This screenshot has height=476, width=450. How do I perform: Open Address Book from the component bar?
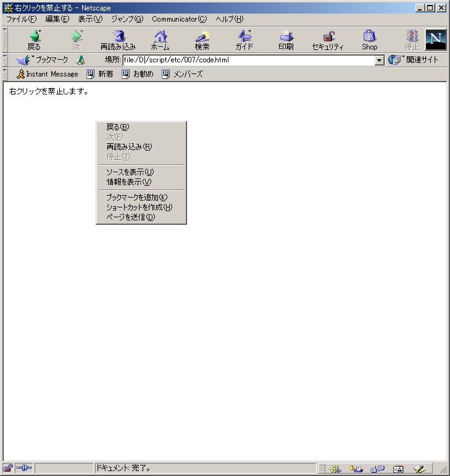[x=398, y=469]
